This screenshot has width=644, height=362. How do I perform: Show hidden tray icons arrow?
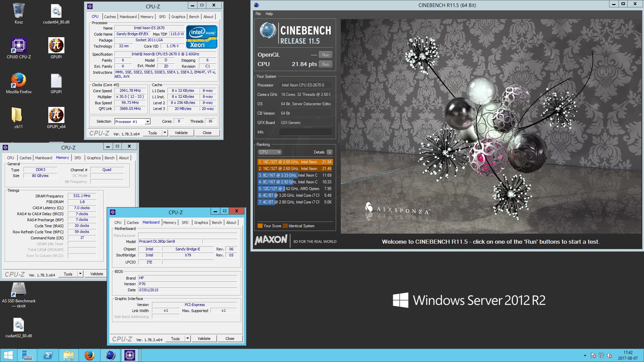[585, 355]
